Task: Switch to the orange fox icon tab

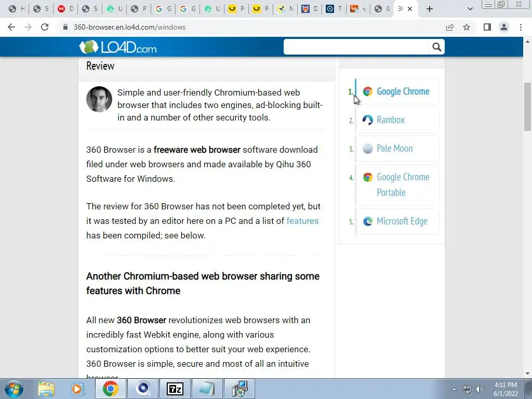Action: click(358, 9)
